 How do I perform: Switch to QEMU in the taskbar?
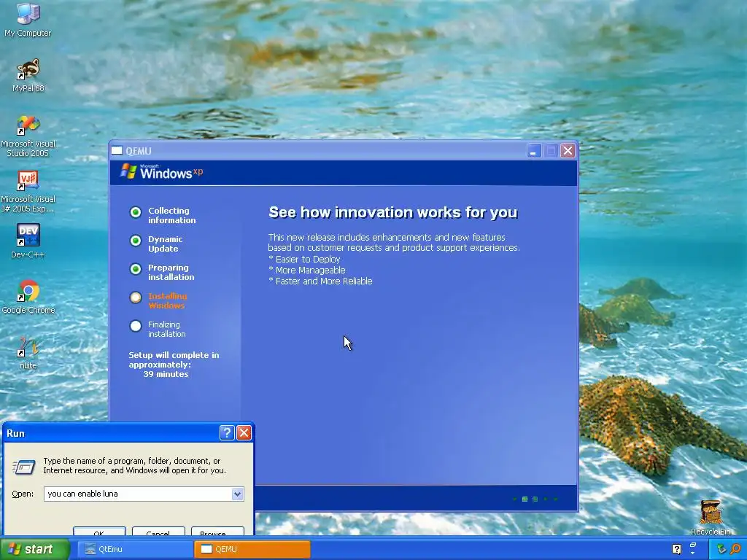252,549
